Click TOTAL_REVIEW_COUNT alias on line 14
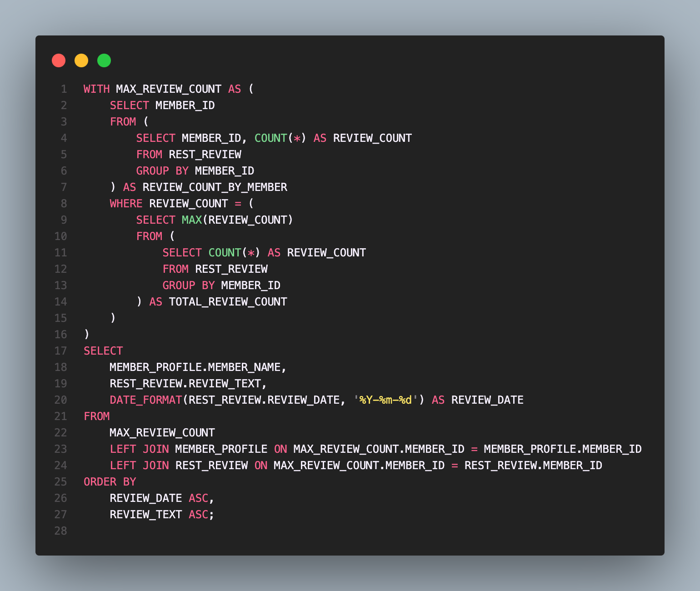This screenshot has width=700, height=591. tap(228, 302)
